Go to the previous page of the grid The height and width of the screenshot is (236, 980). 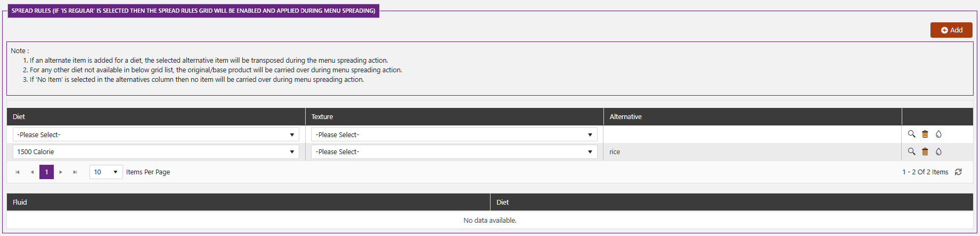point(32,172)
